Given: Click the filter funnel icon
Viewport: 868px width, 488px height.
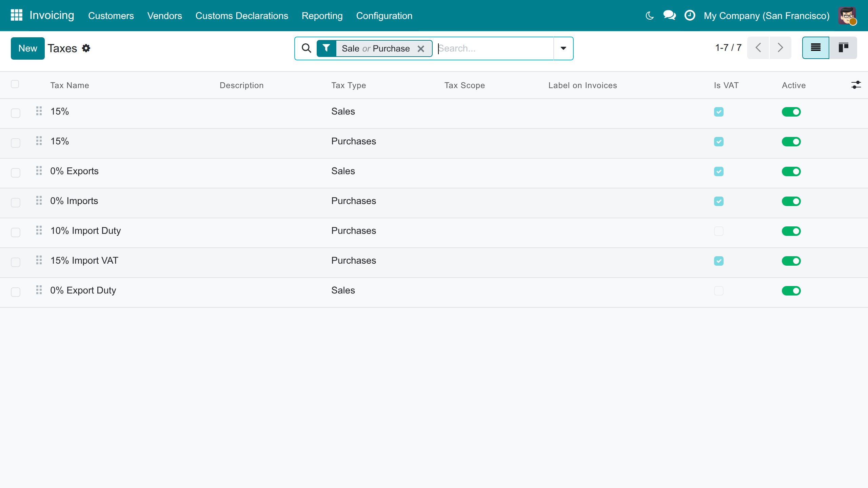Looking at the screenshot, I should point(326,48).
